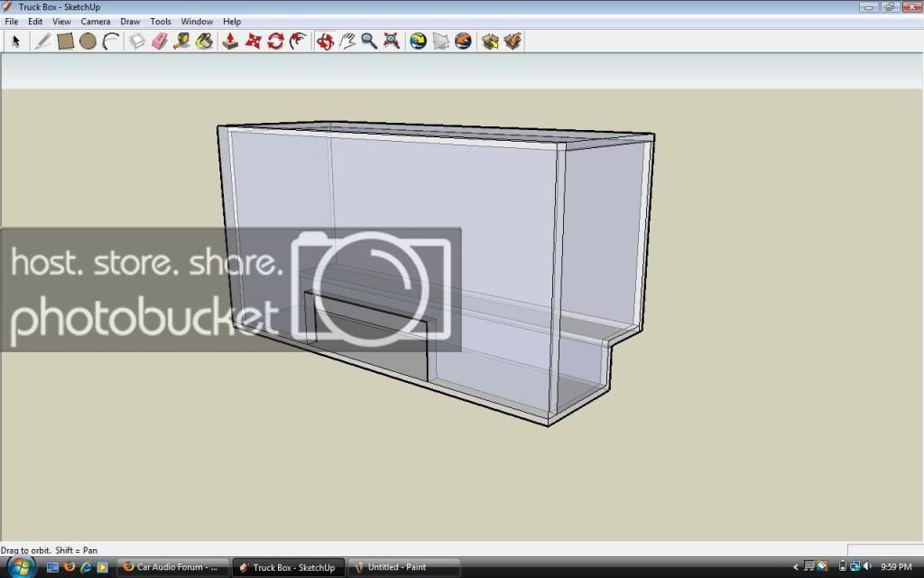Screen dimensions: 924x578
Task: Click the Get Models icon
Action: click(x=490, y=42)
